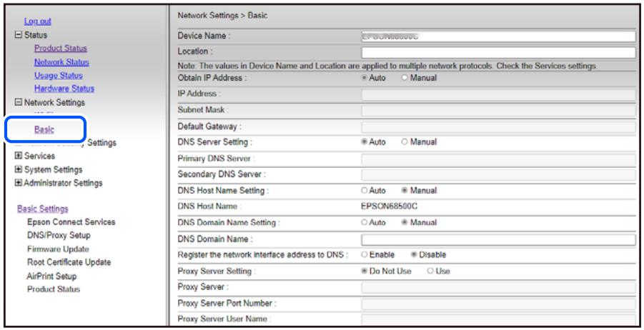The height and width of the screenshot is (330, 644).
Task: Select Epson Connect Services
Action: coord(71,222)
